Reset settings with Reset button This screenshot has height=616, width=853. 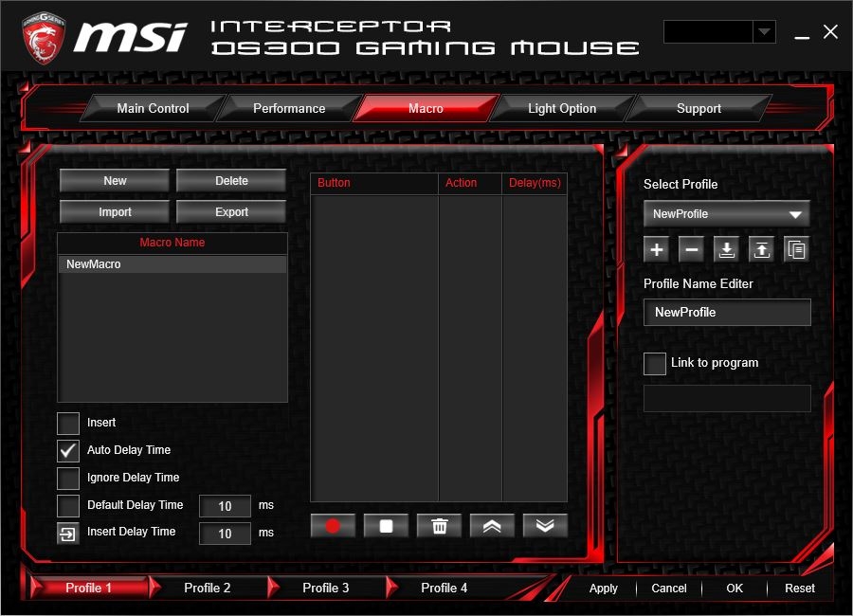[800, 589]
